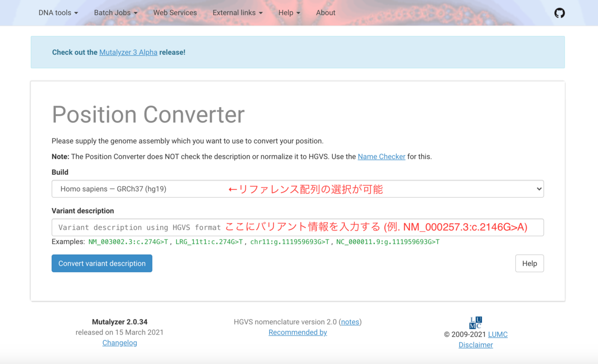Open the Mutalyzer 3 Alpha link
Viewport: 598px width, 364px height.
128,52
